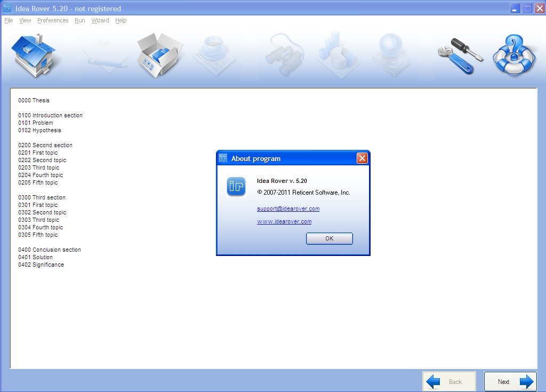The image size is (546, 392).
Task: Minimize the Idea Rover window
Action: (515, 9)
